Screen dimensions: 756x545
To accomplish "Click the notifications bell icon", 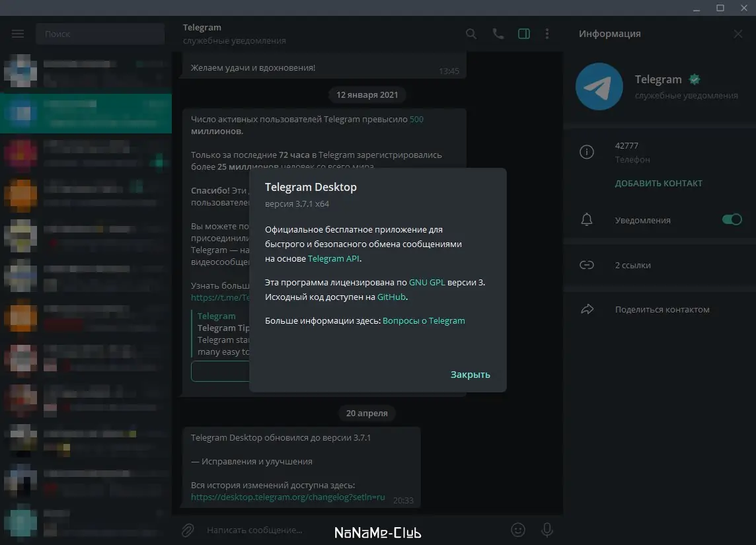I will 587,220.
